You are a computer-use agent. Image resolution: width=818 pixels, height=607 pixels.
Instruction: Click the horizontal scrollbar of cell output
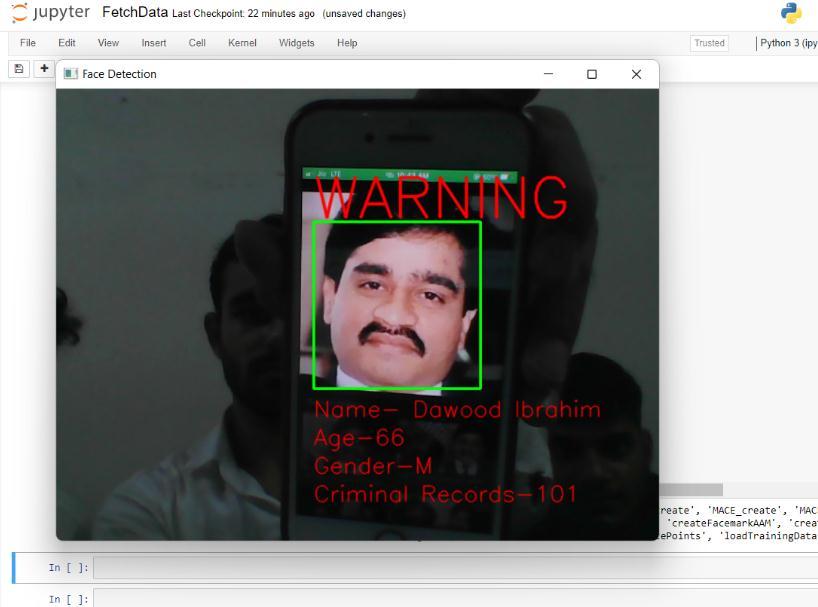691,490
